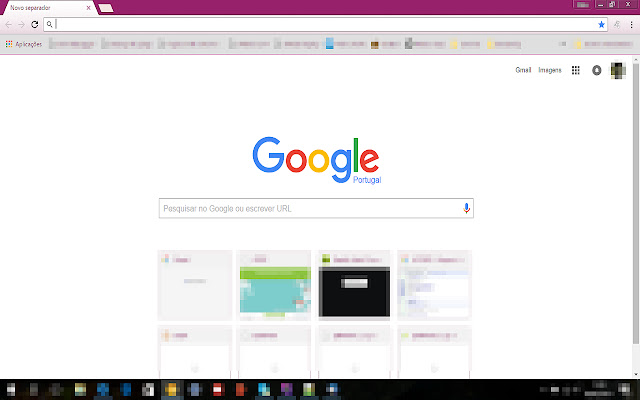Go back with the browser back arrow
The width and height of the screenshot is (640, 400).
tap(8, 24)
